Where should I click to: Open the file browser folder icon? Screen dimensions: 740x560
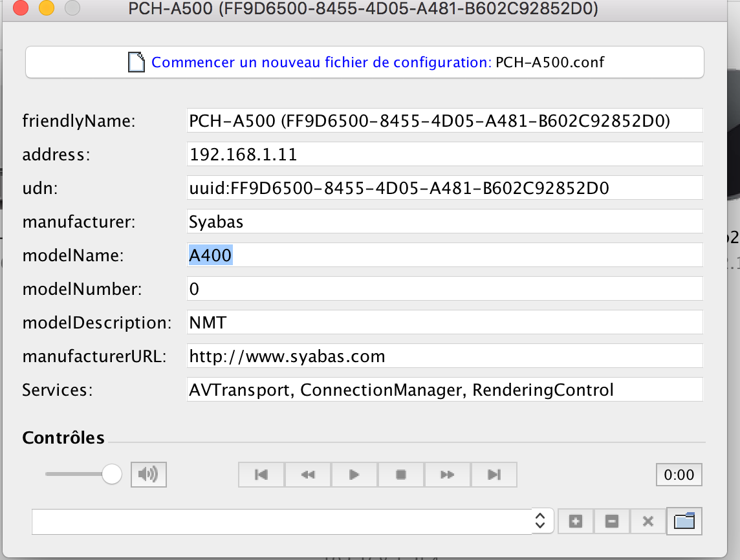684,521
